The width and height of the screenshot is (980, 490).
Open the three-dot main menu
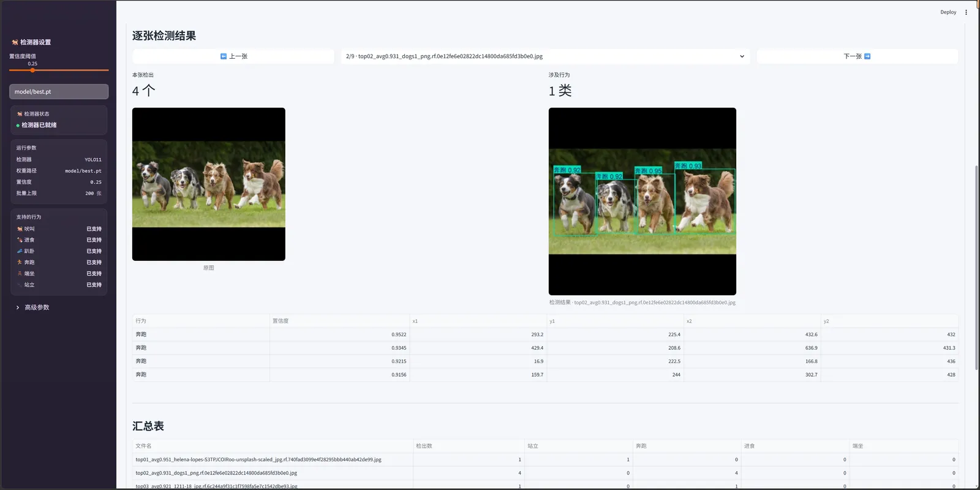tap(966, 12)
